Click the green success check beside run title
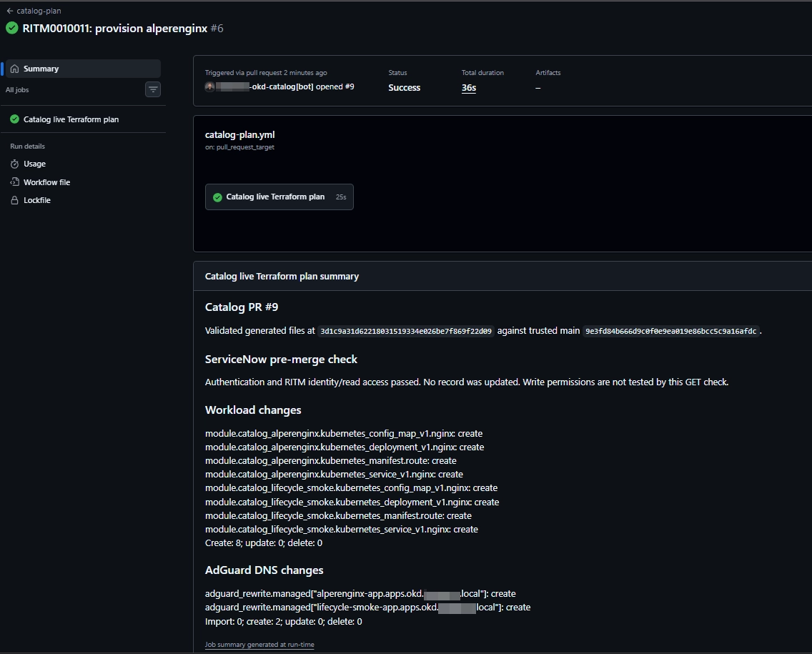The height and width of the screenshot is (654, 812). [x=12, y=28]
